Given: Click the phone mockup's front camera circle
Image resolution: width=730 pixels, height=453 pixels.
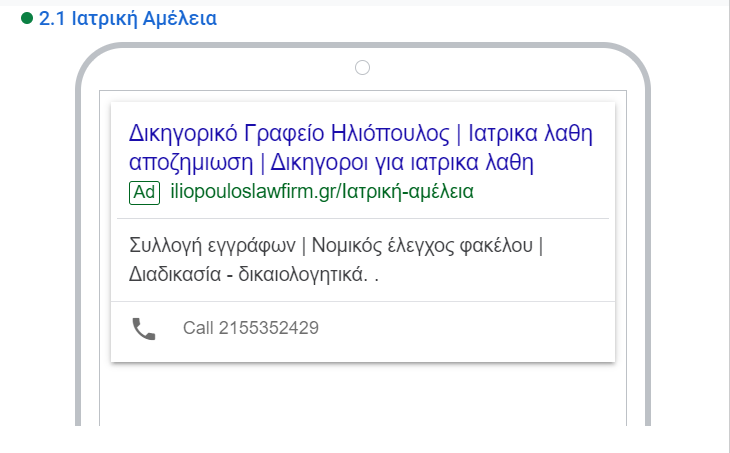Looking at the screenshot, I should point(363,67).
